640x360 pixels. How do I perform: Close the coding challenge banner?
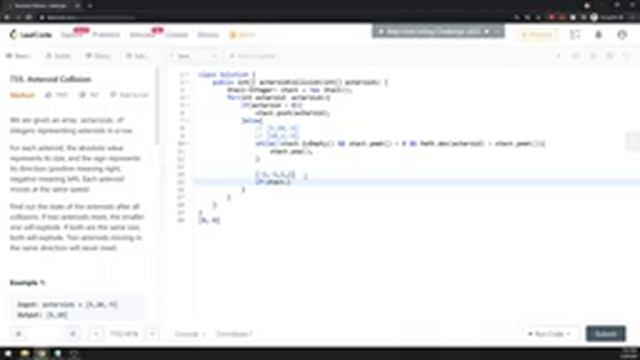pos(498,31)
